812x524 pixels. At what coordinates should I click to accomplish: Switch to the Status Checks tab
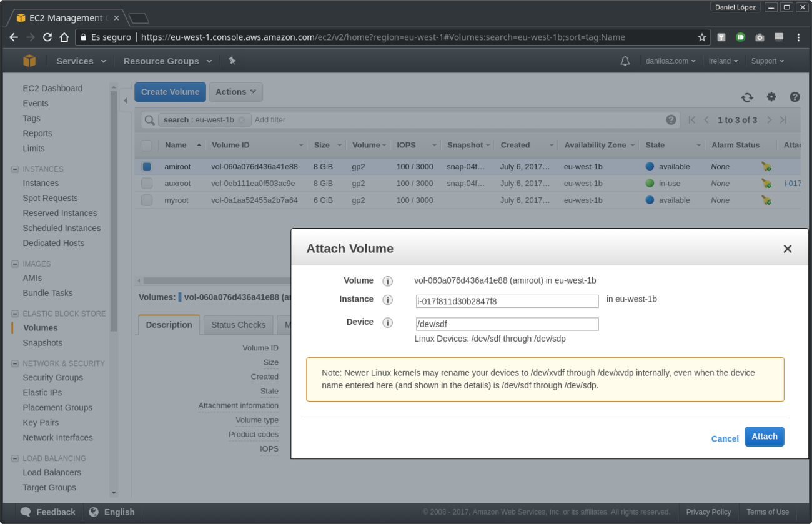click(x=238, y=324)
